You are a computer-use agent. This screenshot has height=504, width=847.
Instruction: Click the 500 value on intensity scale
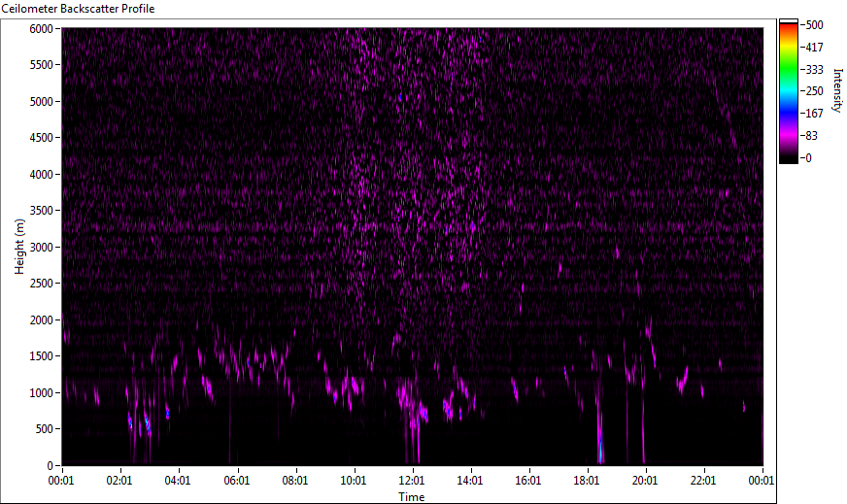pyautogui.click(x=814, y=25)
